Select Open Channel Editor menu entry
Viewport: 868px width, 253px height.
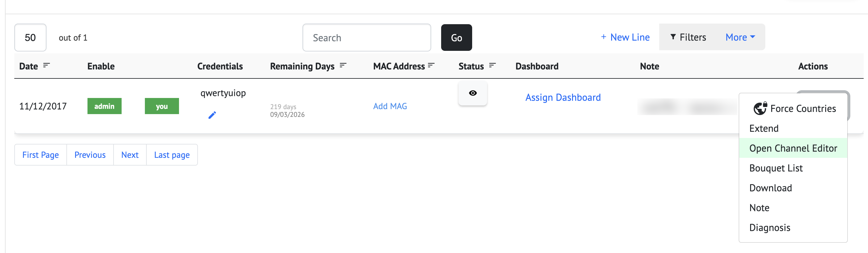pos(793,148)
